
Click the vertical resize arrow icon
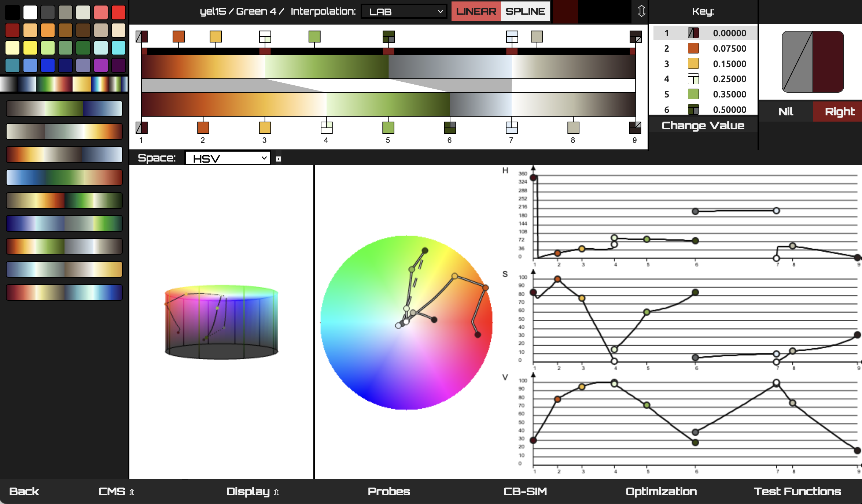641,11
